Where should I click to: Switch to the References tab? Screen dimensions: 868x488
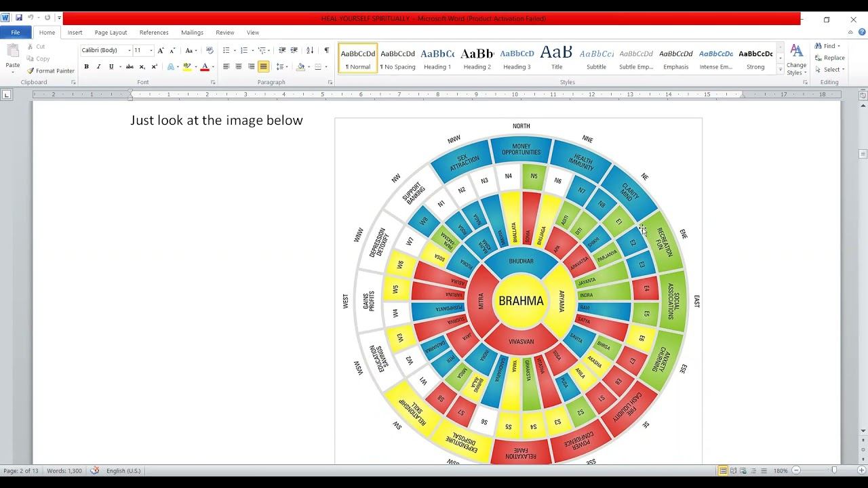(154, 33)
